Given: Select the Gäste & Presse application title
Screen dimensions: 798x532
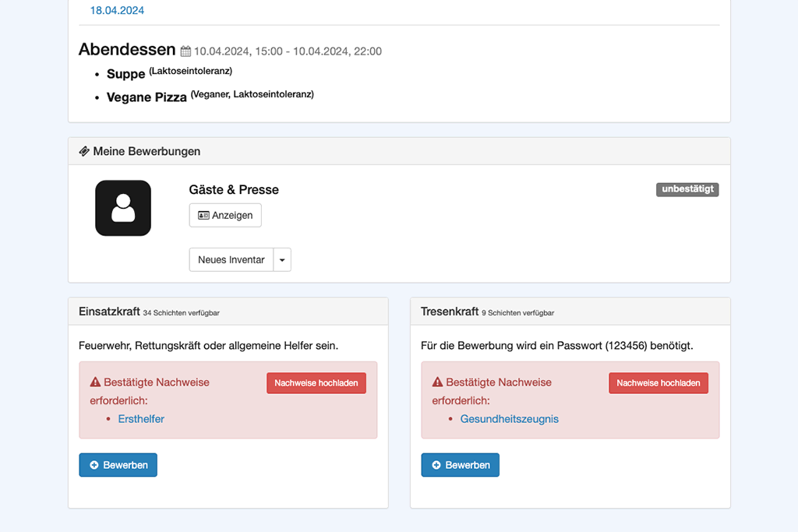Looking at the screenshot, I should click(234, 190).
